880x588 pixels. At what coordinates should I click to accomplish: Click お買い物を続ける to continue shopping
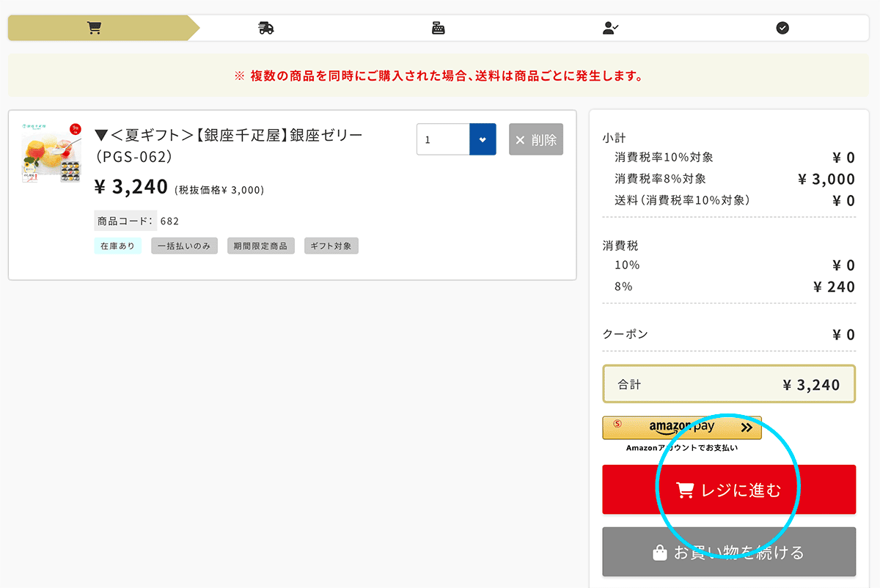pyautogui.click(x=729, y=552)
